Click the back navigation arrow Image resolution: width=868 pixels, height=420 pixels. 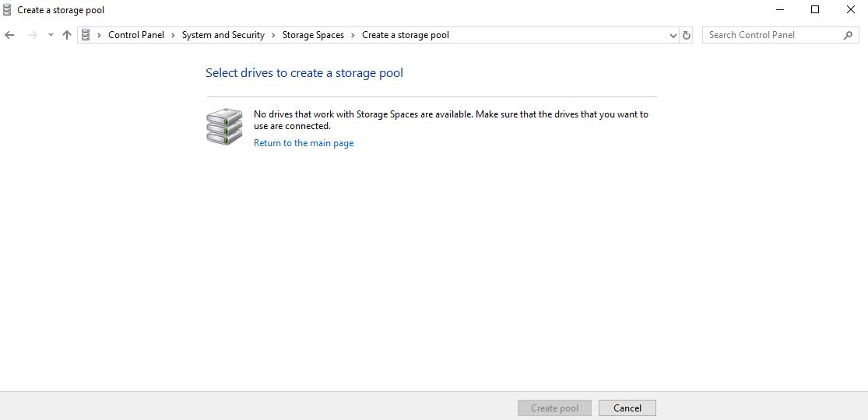(x=10, y=35)
